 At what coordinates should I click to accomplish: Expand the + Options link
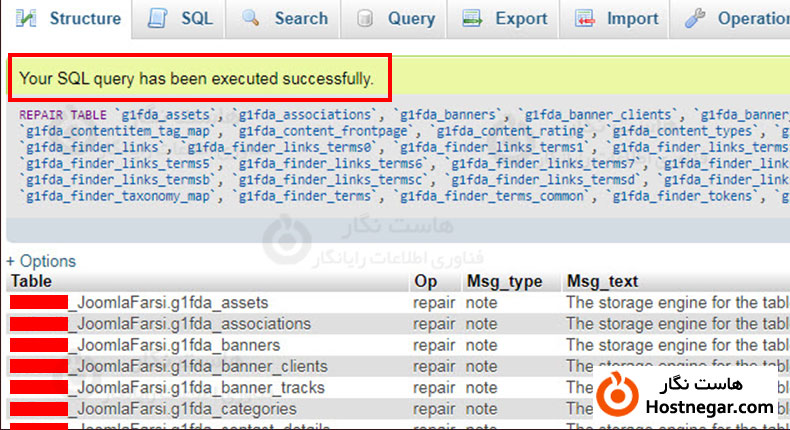40,261
